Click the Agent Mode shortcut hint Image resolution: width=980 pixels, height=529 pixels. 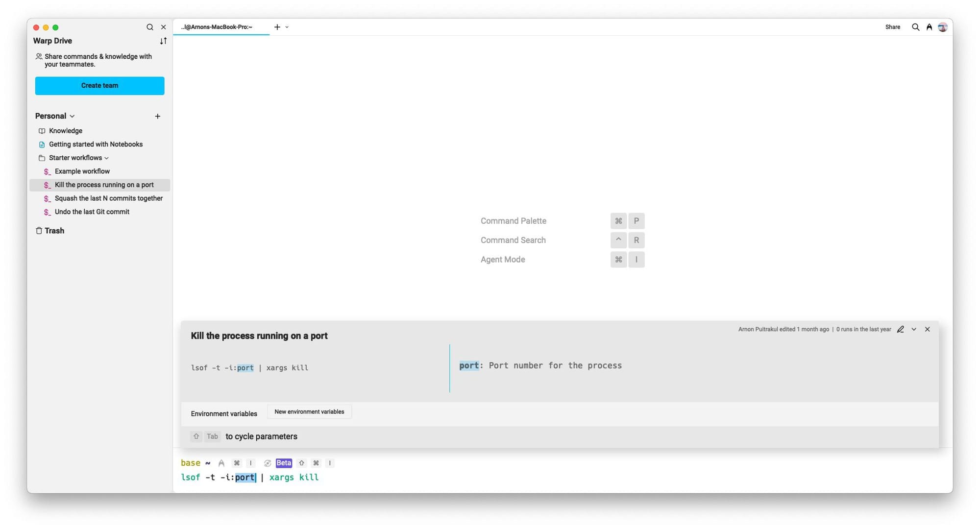[562, 260]
